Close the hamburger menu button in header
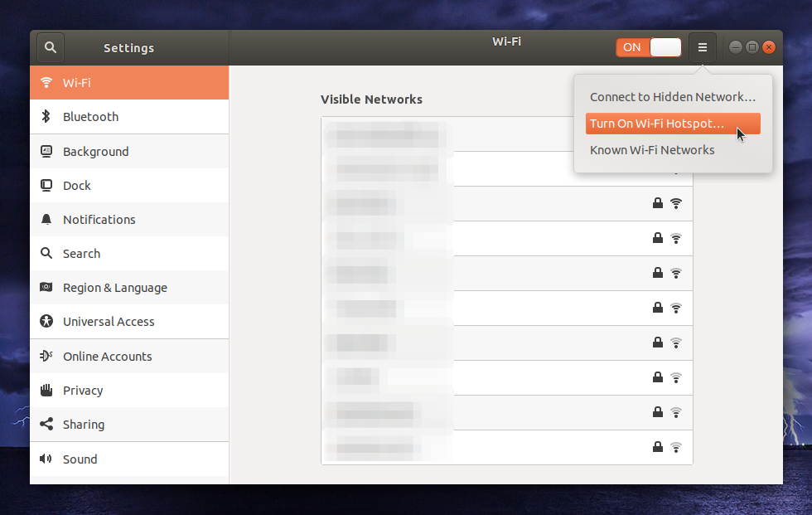812x515 pixels. [703, 47]
